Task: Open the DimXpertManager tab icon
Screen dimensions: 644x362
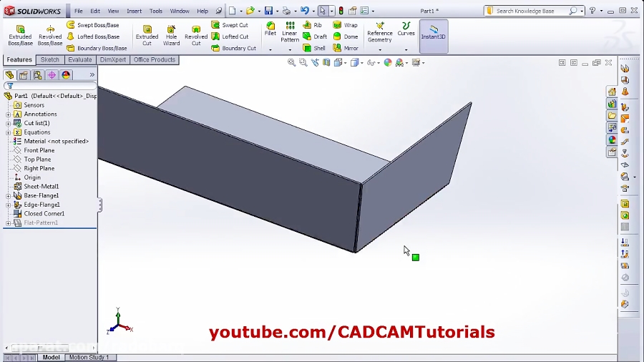Action: coord(52,74)
